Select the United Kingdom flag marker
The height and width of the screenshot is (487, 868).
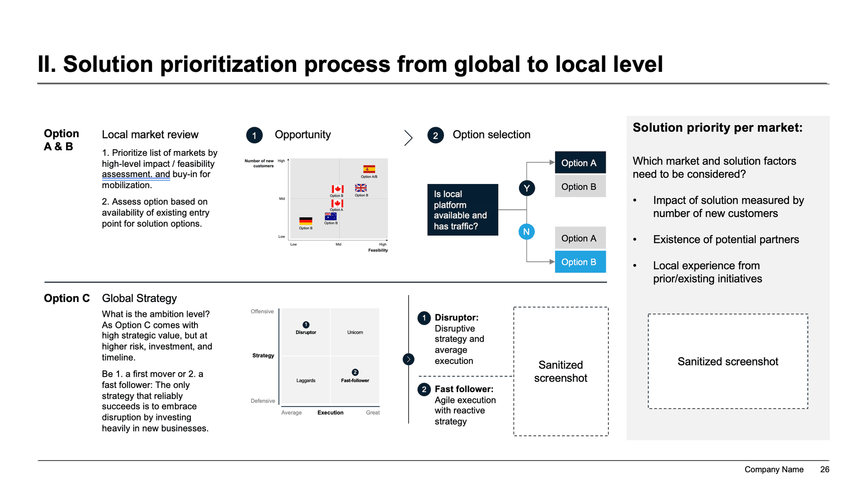361,188
